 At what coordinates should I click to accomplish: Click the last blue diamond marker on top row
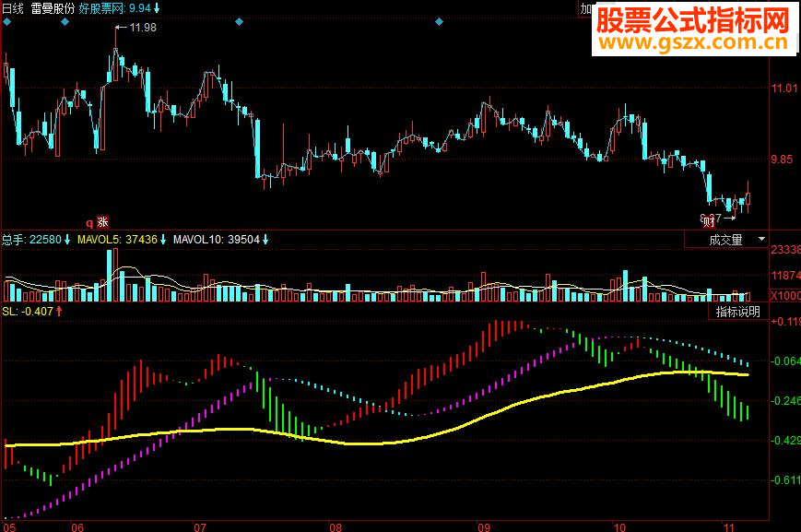(x=439, y=22)
